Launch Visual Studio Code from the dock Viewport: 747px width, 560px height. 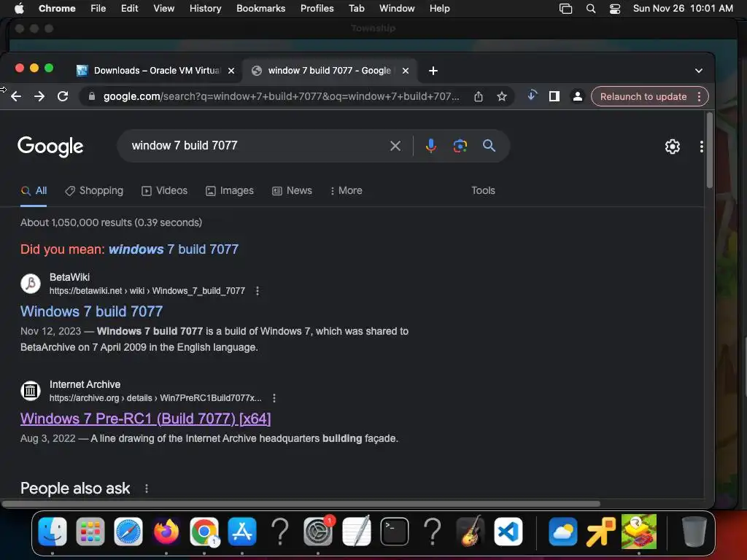coord(508,532)
